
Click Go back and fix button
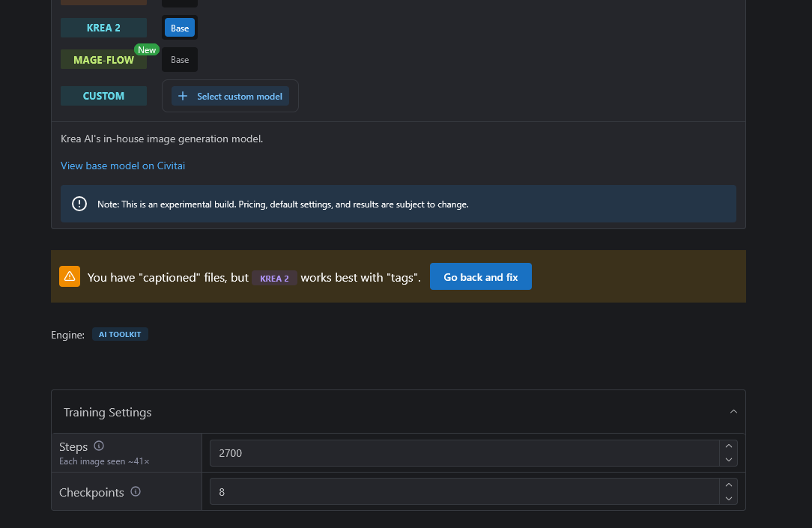point(481,276)
